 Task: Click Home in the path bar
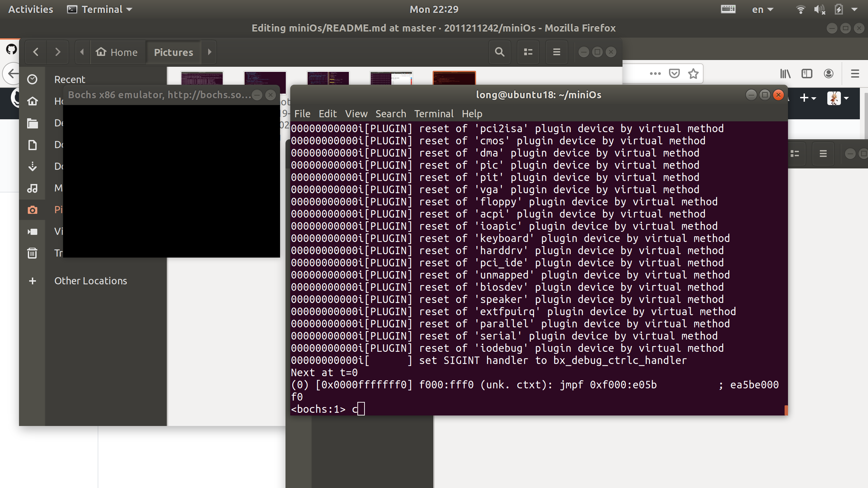pyautogui.click(x=117, y=52)
